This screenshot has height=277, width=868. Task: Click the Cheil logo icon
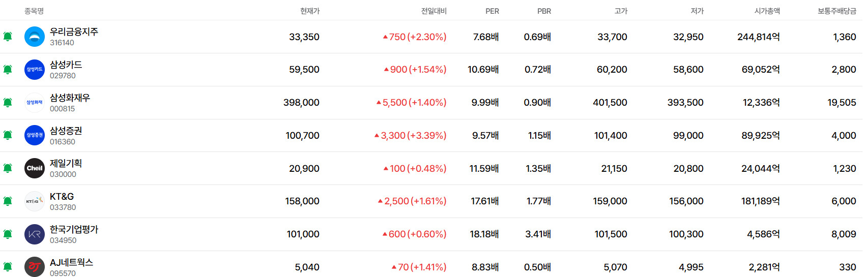tap(35, 168)
